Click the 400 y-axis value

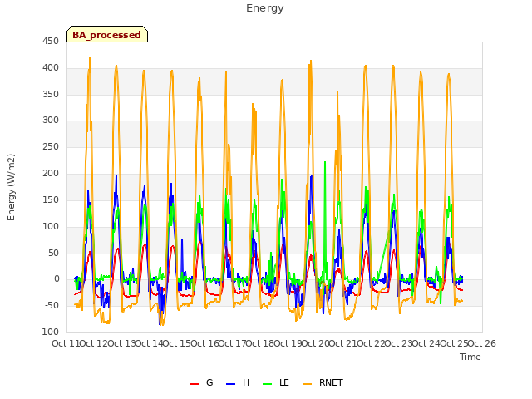pos(51,68)
